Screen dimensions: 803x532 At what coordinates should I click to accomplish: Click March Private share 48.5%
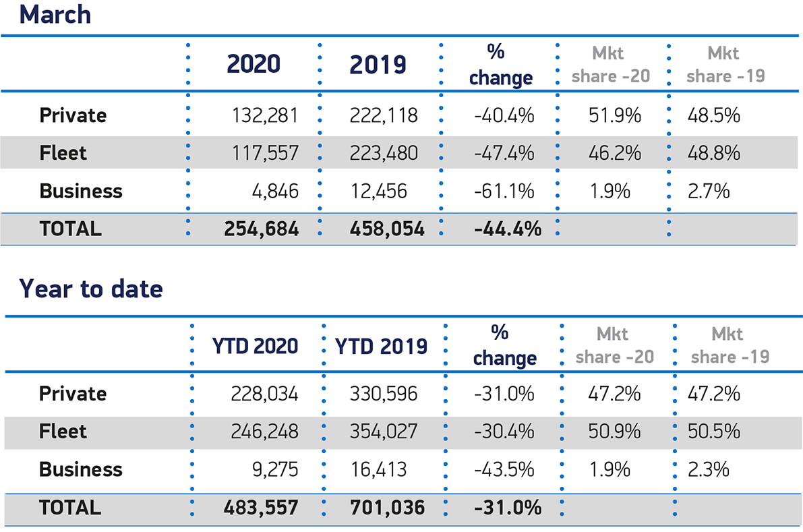pos(714,116)
